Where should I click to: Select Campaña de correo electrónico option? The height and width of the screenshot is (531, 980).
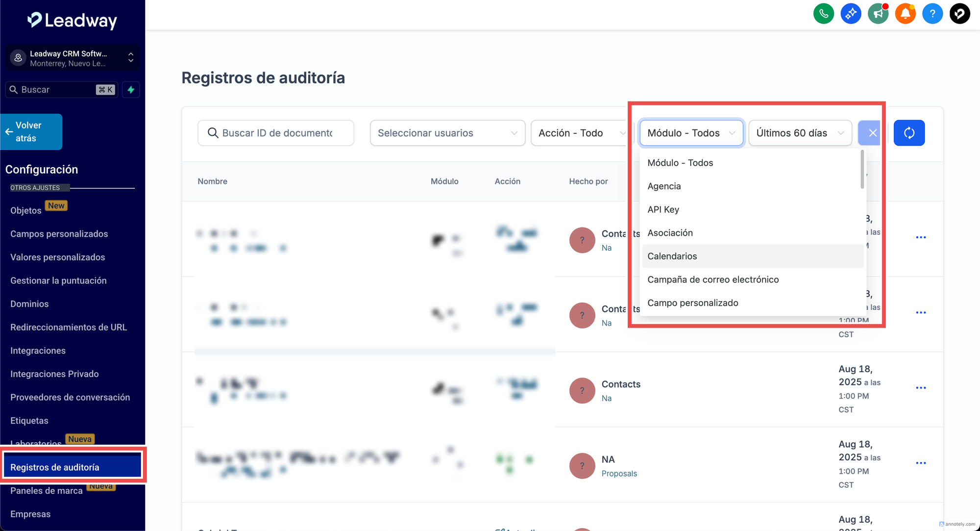pos(712,279)
